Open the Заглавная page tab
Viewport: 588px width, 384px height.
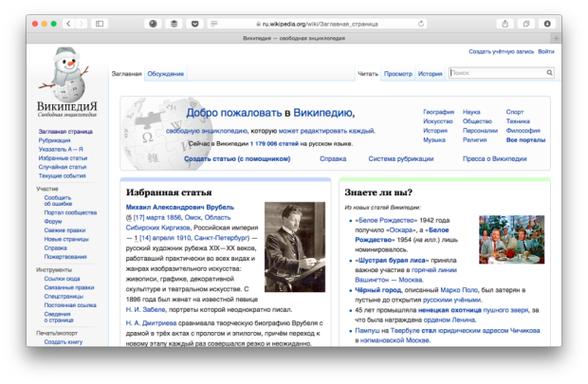[126, 74]
